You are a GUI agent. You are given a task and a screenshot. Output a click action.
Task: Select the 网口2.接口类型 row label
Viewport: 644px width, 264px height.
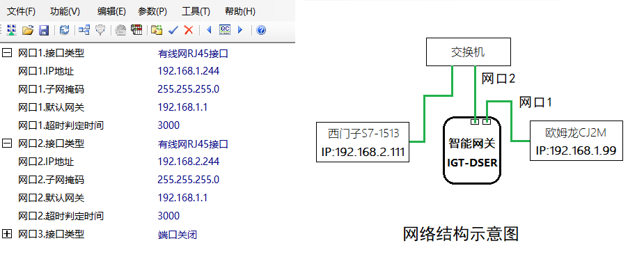[52, 143]
